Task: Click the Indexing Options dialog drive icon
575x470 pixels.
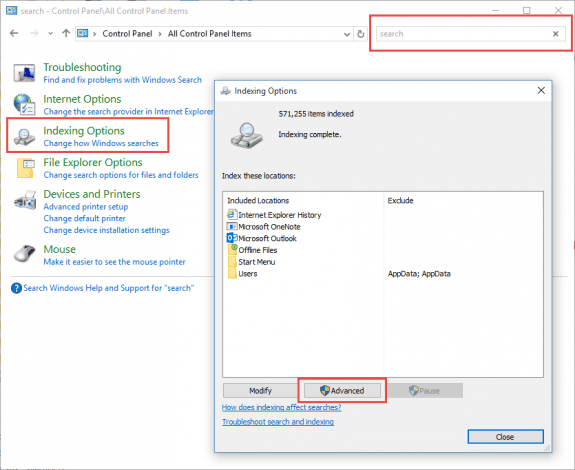Action: pyautogui.click(x=246, y=135)
